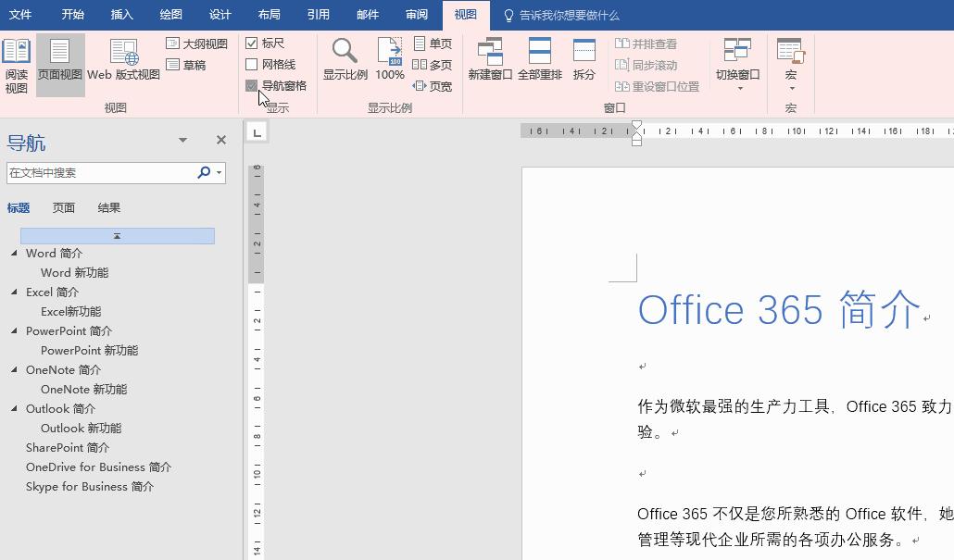Click inside the document search box

coord(102,172)
